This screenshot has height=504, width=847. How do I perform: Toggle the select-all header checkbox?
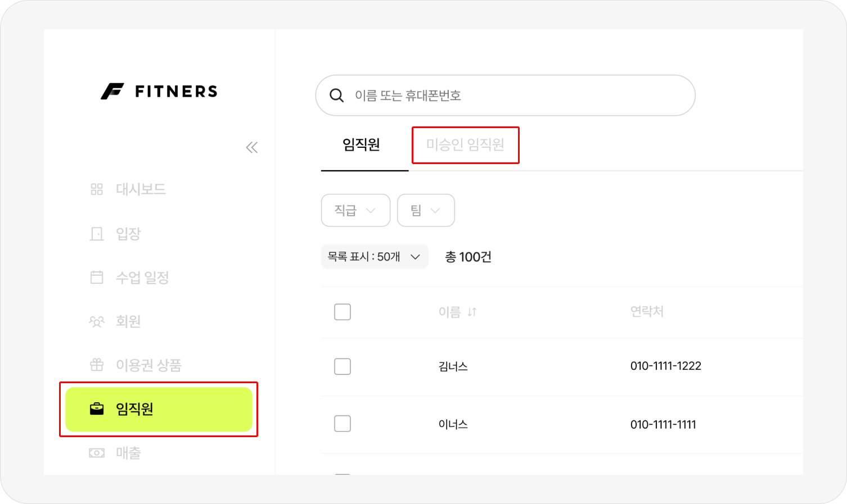[x=343, y=312]
